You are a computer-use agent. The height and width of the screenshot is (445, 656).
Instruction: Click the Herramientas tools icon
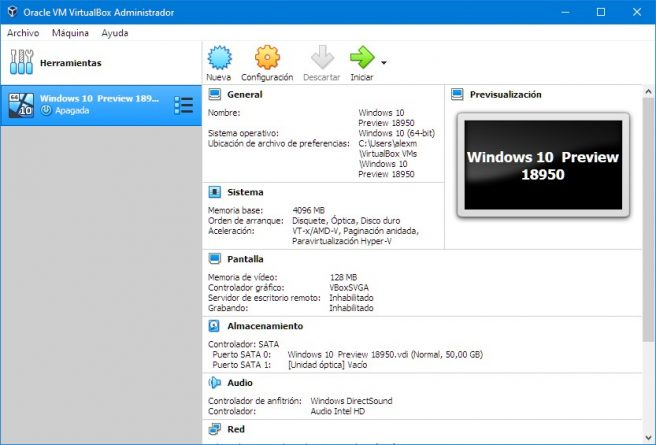21,63
